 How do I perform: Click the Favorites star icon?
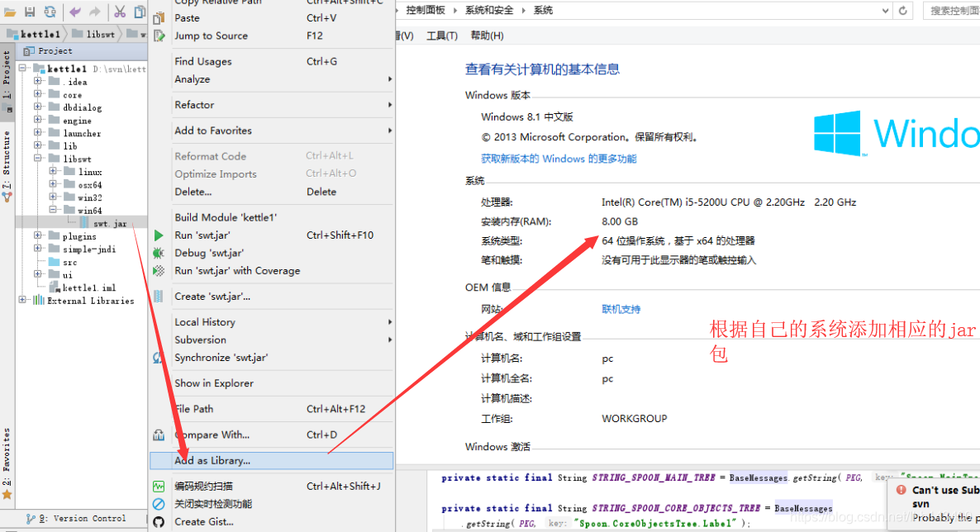coord(7,495)
